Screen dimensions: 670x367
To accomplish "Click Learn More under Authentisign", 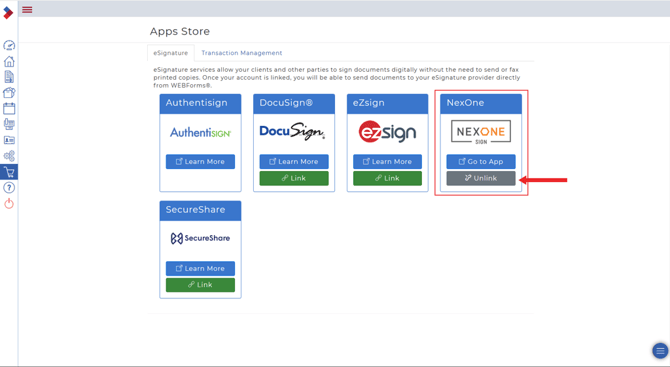I will pyautogui.click(x=200, y=161).
